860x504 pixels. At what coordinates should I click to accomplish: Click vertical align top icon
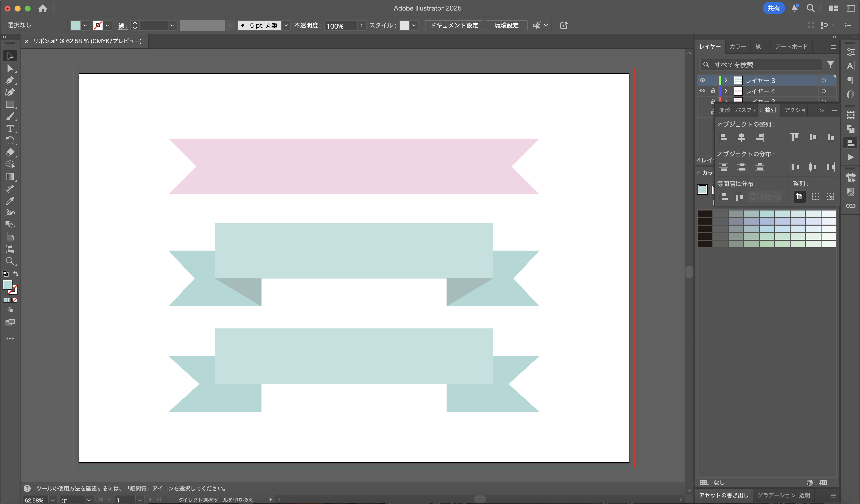(x=794, y=137)
